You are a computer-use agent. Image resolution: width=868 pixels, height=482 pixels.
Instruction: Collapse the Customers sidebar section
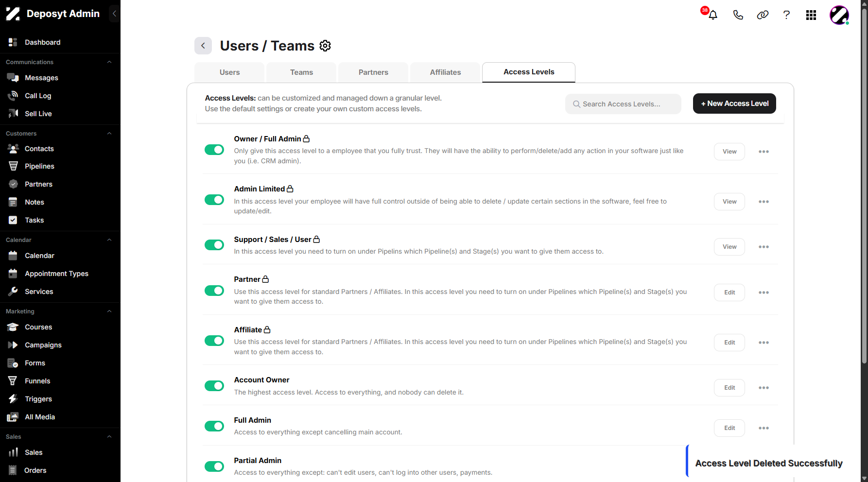coord(109,134)
